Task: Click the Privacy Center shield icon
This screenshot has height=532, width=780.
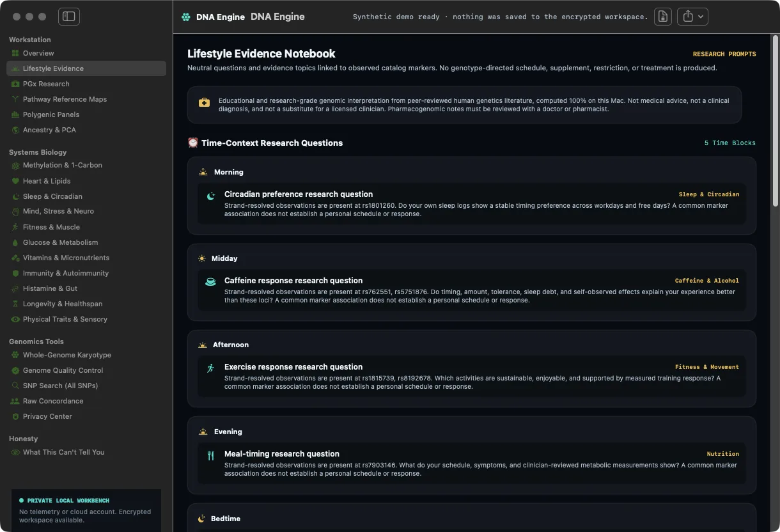Action: pos(15,416)
